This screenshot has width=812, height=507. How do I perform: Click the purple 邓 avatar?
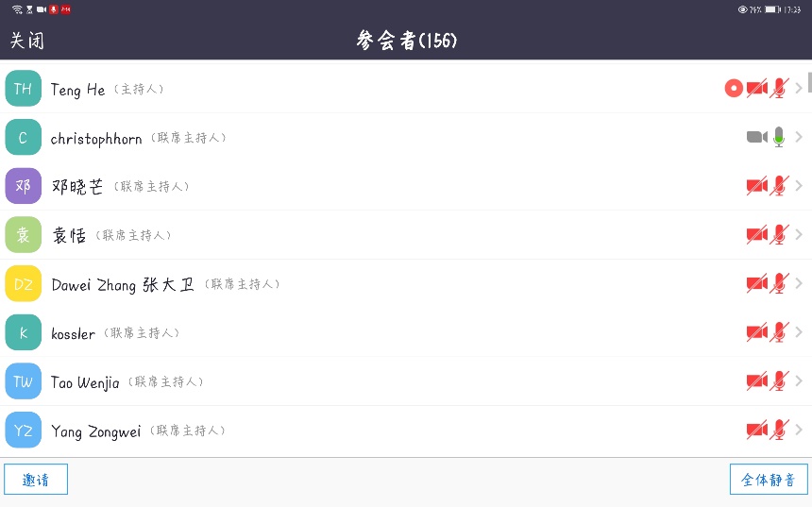coord(24,186)
